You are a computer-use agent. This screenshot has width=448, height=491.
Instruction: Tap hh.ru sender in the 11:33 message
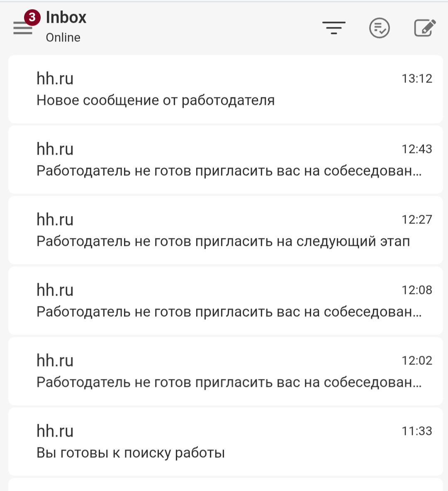point(55,431)
